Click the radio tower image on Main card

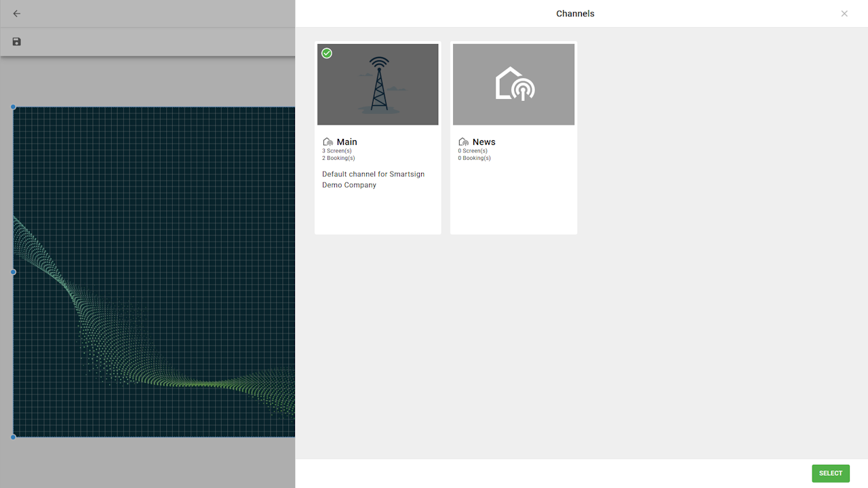(x=378, y=85)
